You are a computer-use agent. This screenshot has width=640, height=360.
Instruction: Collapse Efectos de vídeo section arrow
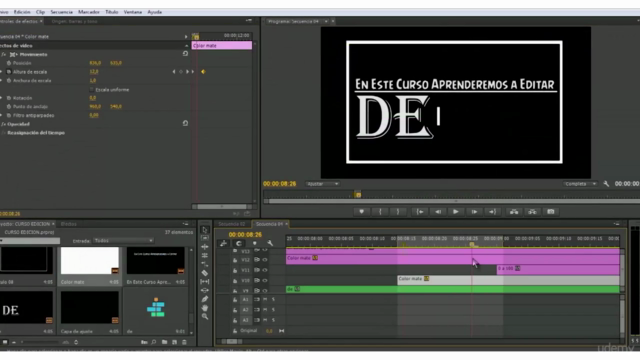(187, 46)
